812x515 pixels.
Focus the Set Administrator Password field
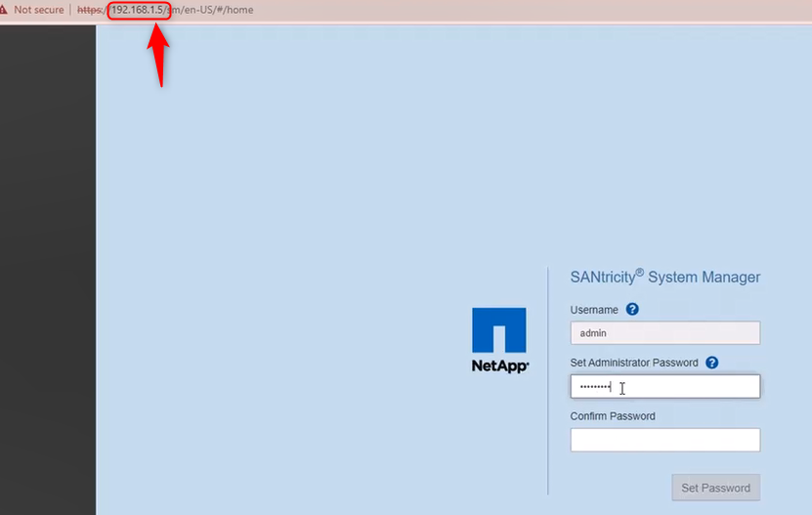click(664, 387)
